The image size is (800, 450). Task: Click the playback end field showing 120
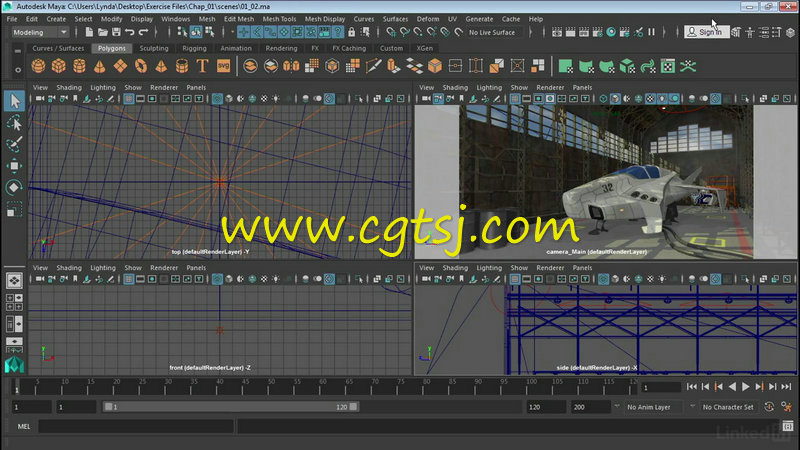(546, 407)
